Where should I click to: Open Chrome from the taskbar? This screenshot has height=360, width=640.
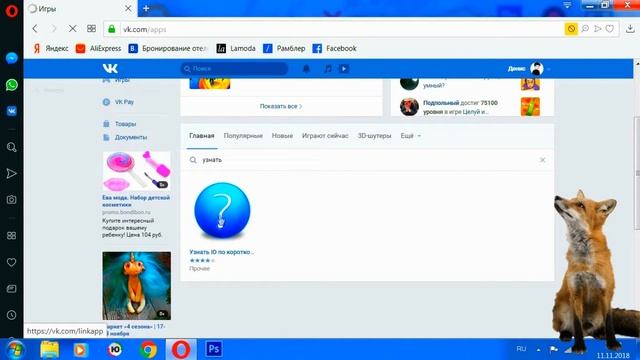click(148, 350)
